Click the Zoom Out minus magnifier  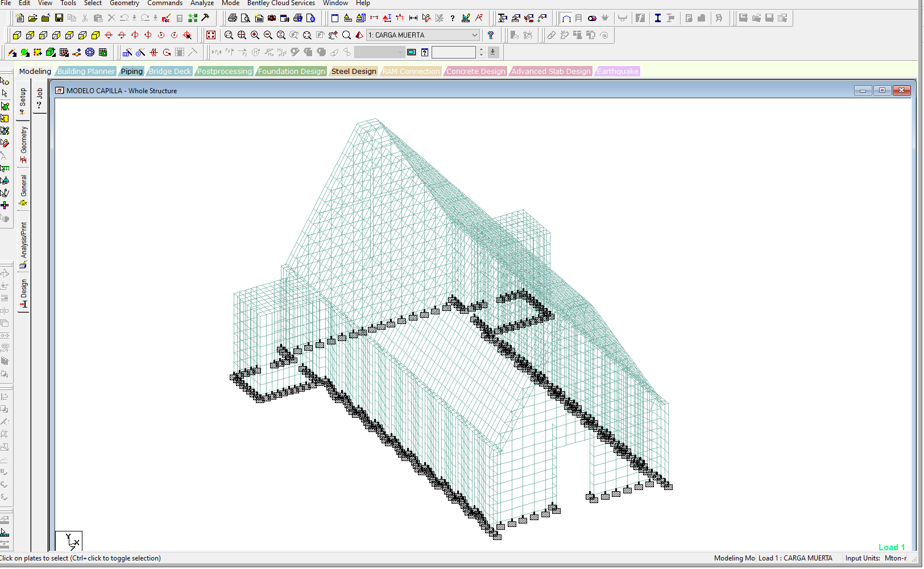tap(268, 35)
